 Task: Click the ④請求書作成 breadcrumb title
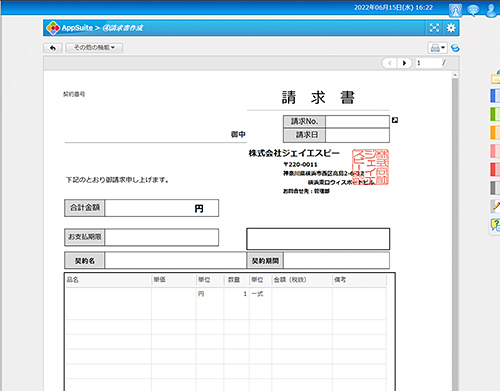123,28
